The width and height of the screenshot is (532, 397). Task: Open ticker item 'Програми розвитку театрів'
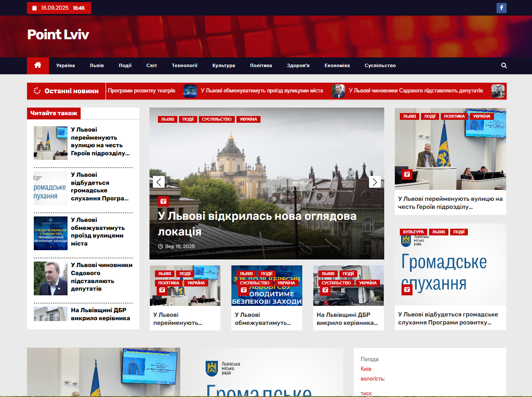pyautogui.click(x=141, y=91)
